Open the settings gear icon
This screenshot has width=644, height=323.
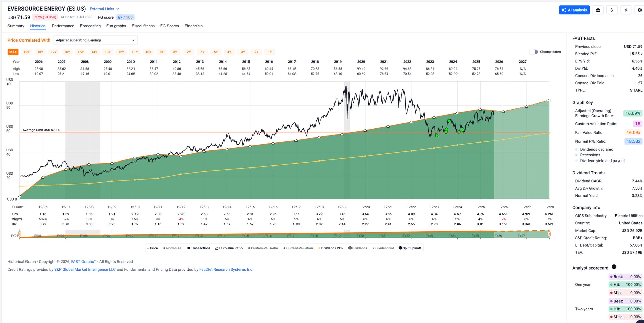639,10
